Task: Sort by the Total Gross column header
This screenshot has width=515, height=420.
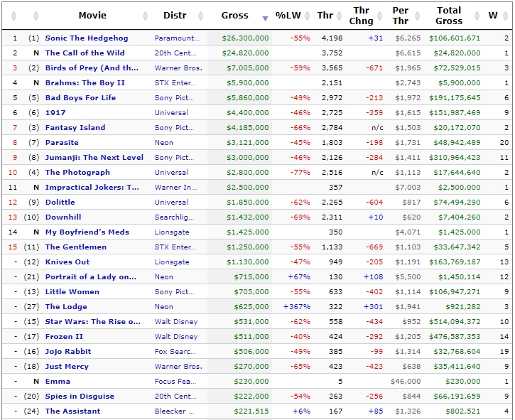Action: [449, 16]
